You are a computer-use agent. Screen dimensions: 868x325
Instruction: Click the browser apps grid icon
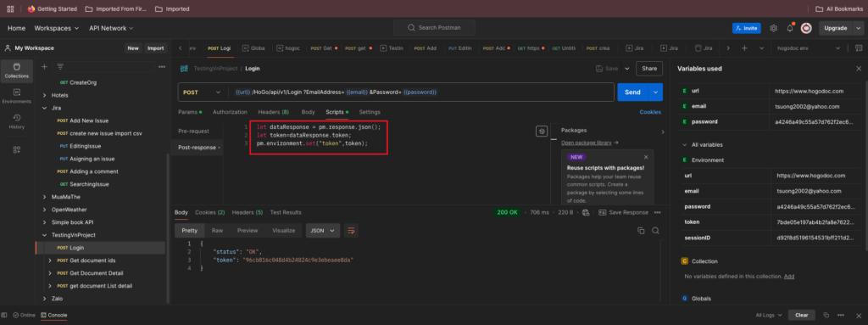(x=10, y=8)
